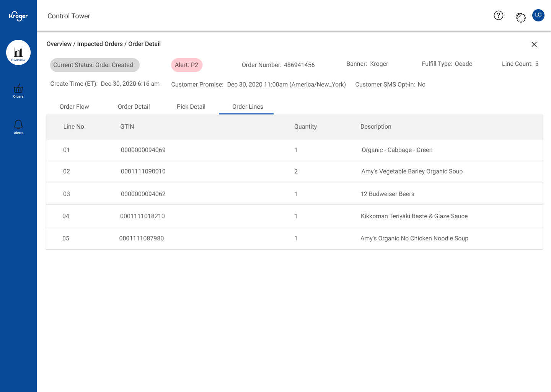Click the GTIN column header
Viewport: 551px width, 392px height.
pos(127,127)
